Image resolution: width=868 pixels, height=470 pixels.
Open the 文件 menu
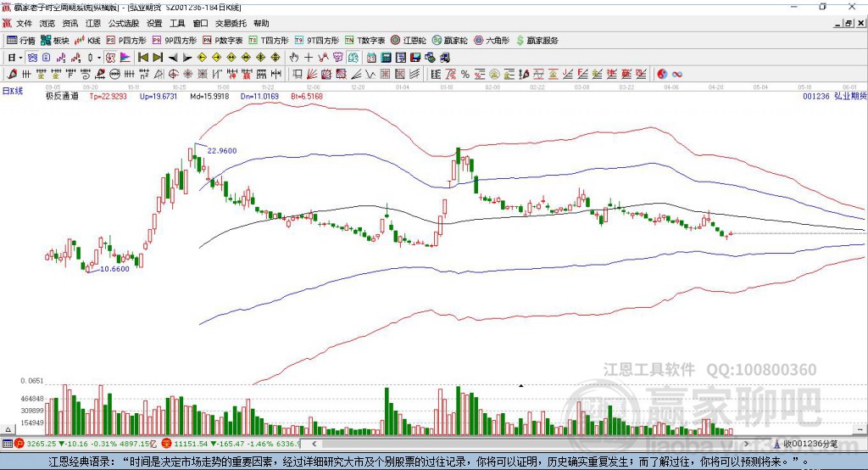point(24,23)
